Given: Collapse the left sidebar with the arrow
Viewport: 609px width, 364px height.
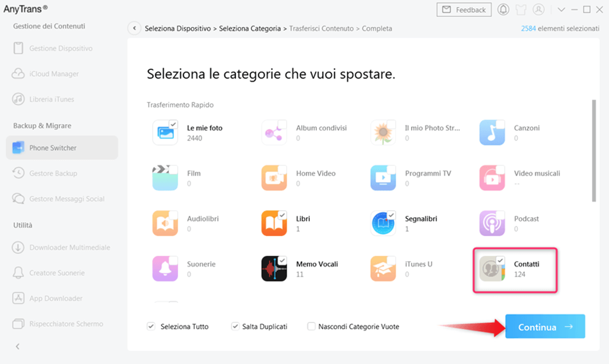Looking at the screenshot, I should tap(18, 347).
